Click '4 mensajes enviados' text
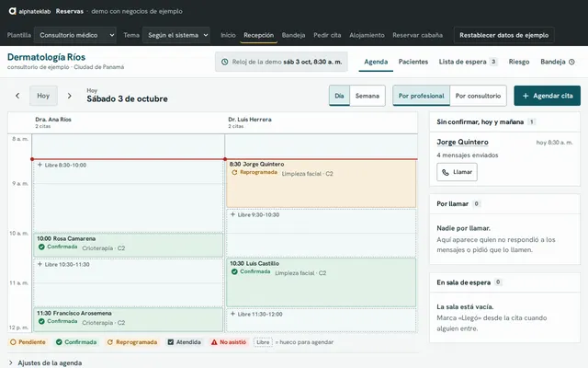Screen dimensions: 588x368 (x=468, y=155)
